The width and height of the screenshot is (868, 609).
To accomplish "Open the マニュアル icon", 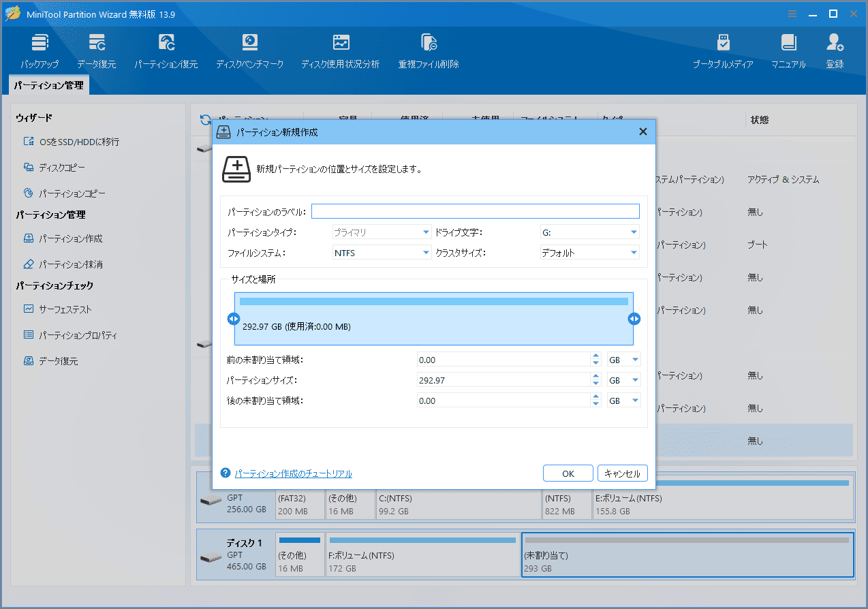I will click(x=788, y=51).
